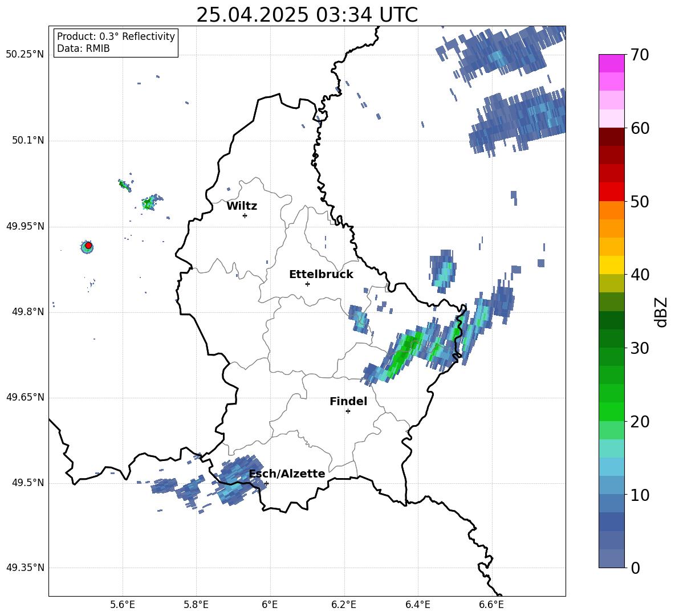Click the 0 value on the colorbar
The height and width of the screenshot is (616, 675).
click(636, 568)
